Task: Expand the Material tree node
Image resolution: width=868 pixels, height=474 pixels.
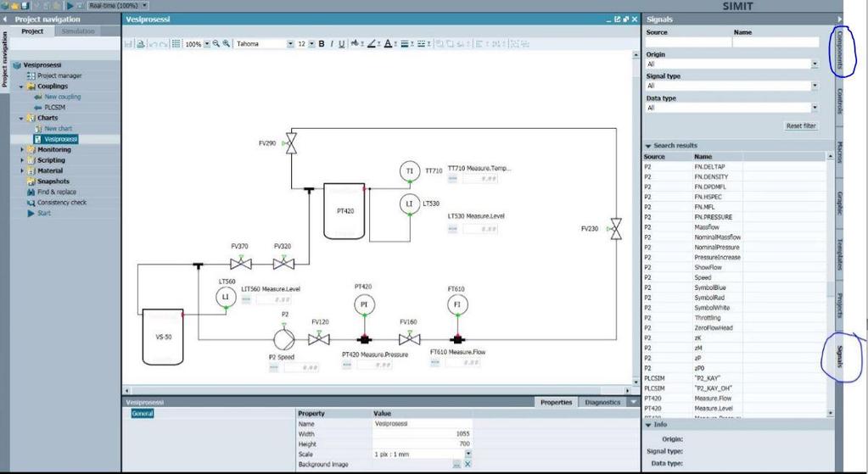Action: (x=21, y=171)
